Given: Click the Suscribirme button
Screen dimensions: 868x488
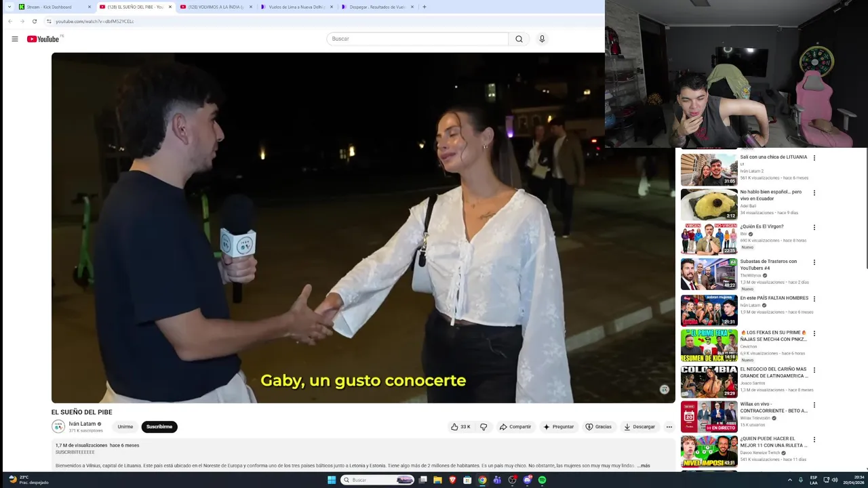Looking at the screenshot, I should [159, 427].
